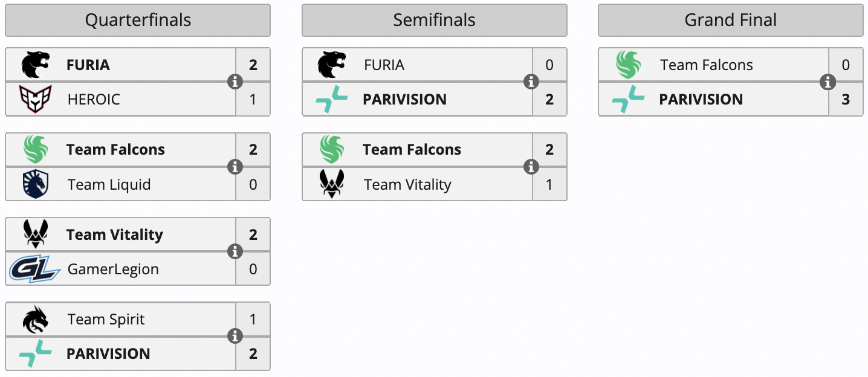Click the Team Spirit dragon logo

36,320
